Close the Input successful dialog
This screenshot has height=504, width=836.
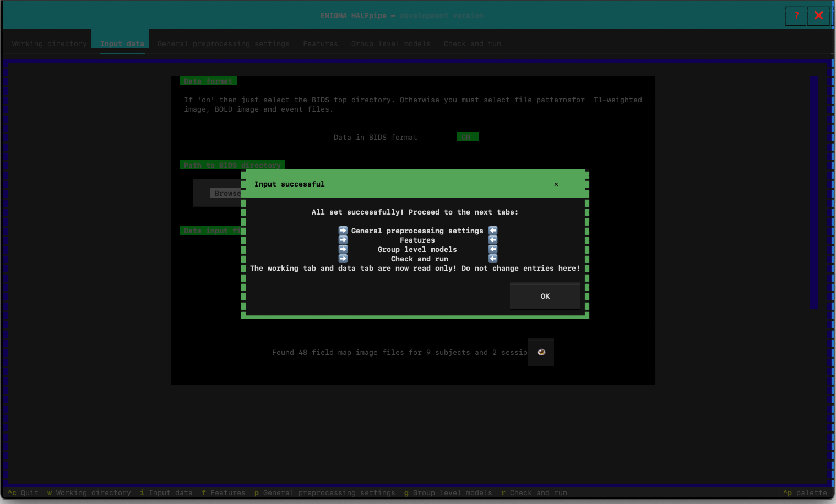556,184
